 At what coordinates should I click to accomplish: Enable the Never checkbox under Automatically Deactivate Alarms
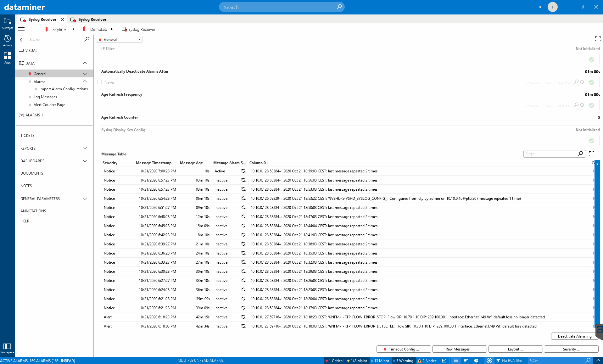[x=99, y=82]
